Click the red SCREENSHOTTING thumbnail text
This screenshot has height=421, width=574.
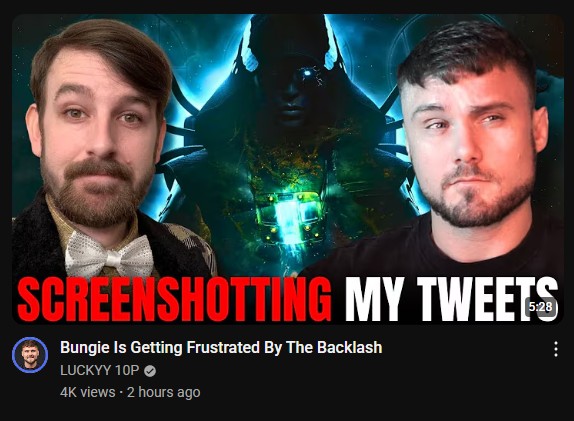(174, 299)
